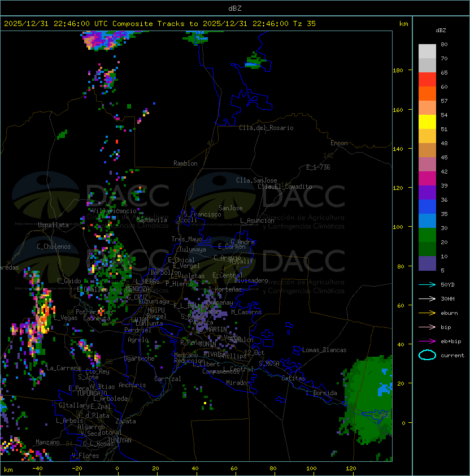Click the 'km' label at bottom-left corner
470x476 pixels.
8,470
